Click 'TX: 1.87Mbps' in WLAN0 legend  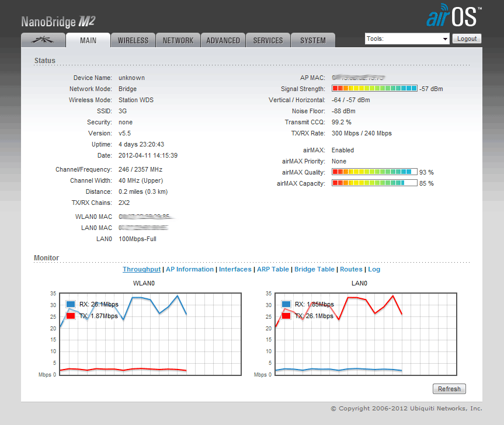click(x=98, y=316)
